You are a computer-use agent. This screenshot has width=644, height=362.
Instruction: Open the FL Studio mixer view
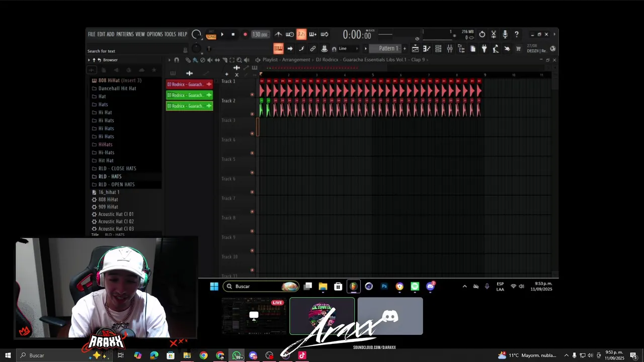pyautogui.click(x=450, y=49)
